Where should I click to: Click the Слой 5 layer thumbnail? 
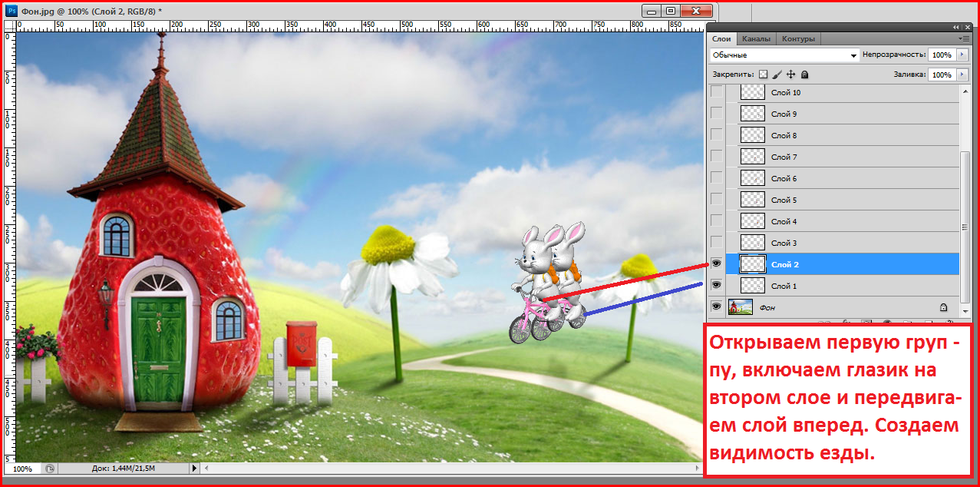click(x=752, y=200)
